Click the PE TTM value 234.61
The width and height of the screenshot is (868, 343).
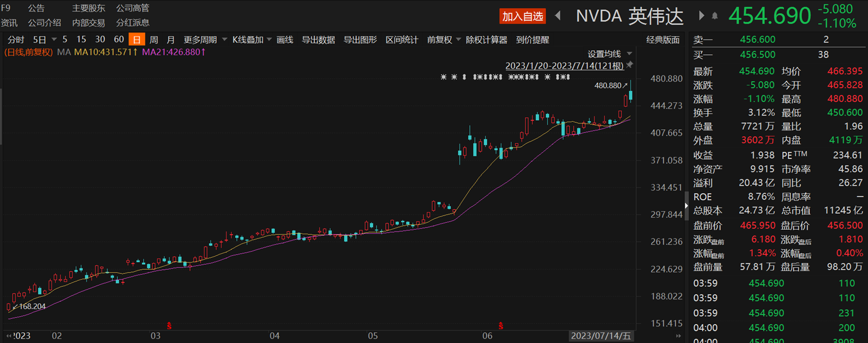(x=847, y=155)
